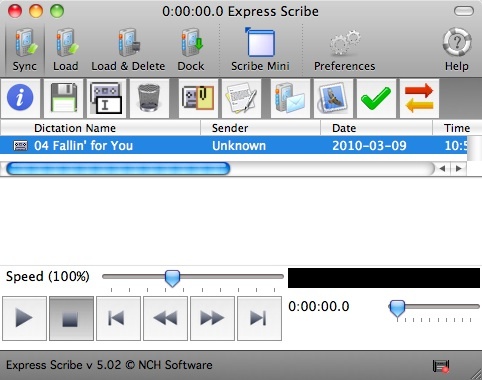482x380 pixels.
Task: Sort by the Sender column header
Action: click(x=260, y=128)
